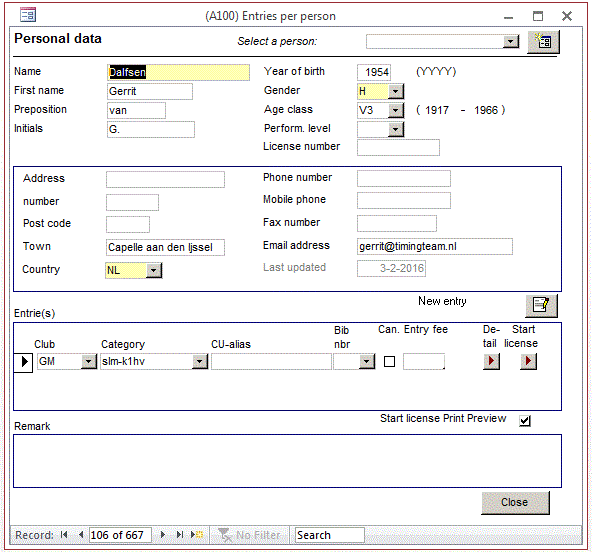The image size is (592, 552).
Task: Click the New entry notepad icon
Action: click(541, 305)
